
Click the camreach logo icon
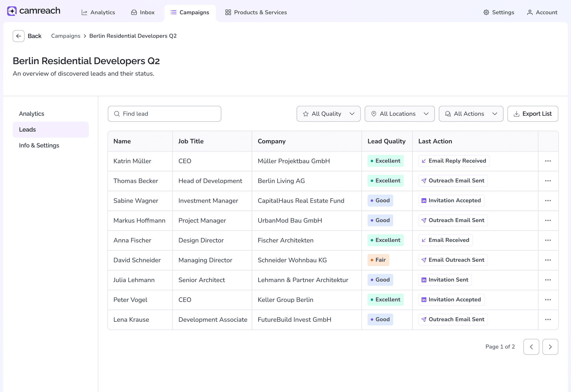(x=12, y=11)
